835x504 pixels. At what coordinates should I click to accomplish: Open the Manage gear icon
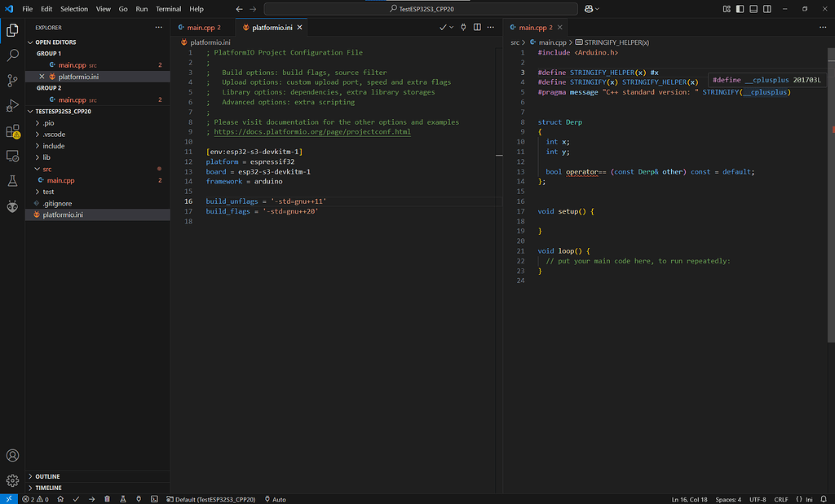(x=12, y=480)
